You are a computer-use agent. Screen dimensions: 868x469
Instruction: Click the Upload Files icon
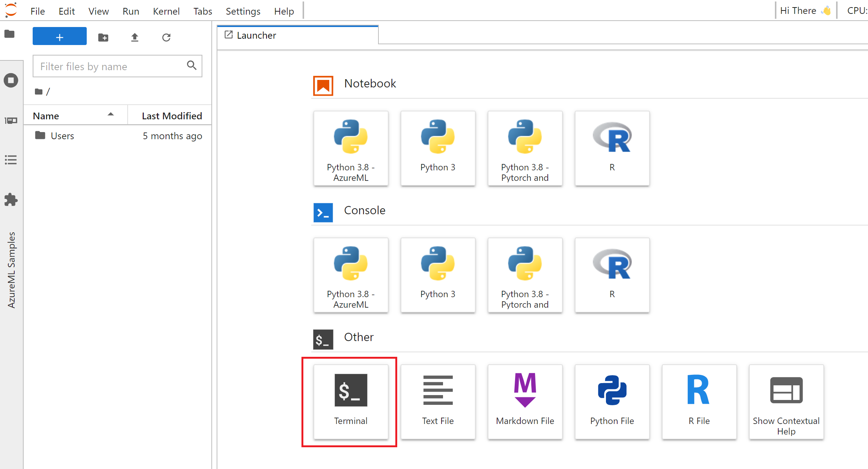click(x=135, y=37)
